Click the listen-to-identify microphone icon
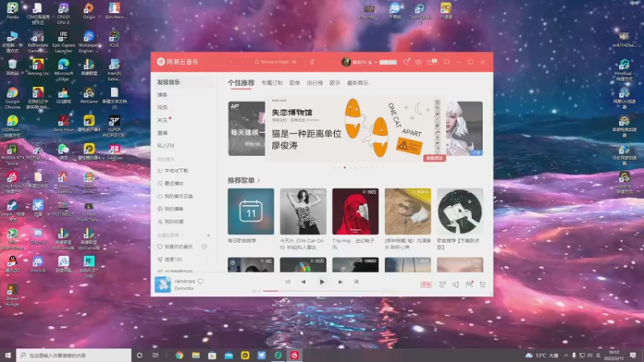 point(312,62)
